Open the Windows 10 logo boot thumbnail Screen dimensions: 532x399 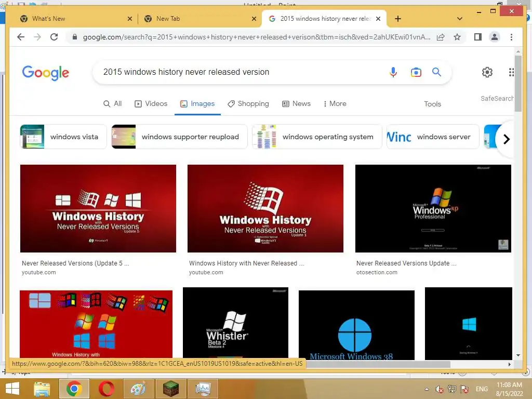(469, 323)
